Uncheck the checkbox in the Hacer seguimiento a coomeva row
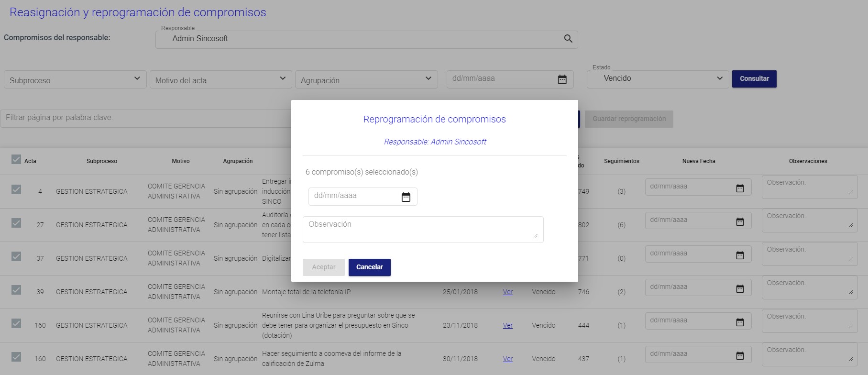This screenshot has height=375, width=868. click(x=16, y=357)
